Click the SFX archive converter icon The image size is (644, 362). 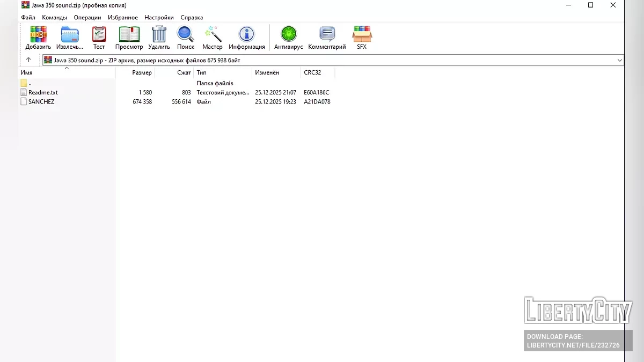[x=362, y=35]
